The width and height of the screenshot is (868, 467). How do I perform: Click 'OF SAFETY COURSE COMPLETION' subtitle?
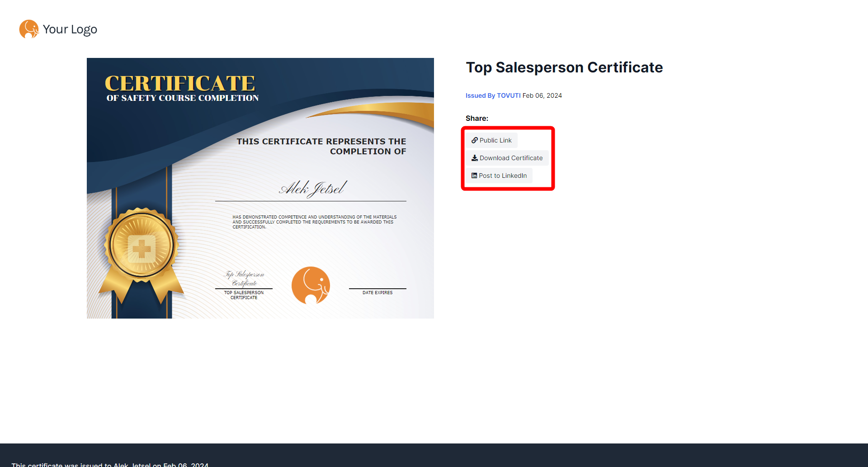[183, 98]
